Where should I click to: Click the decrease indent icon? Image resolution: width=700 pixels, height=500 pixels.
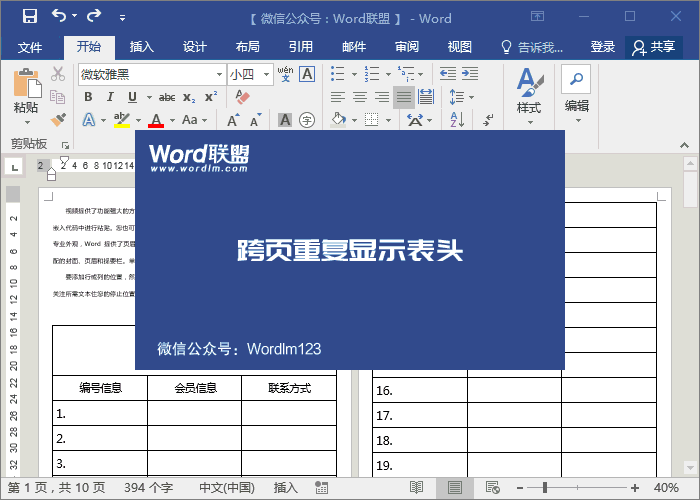point(448,74)
